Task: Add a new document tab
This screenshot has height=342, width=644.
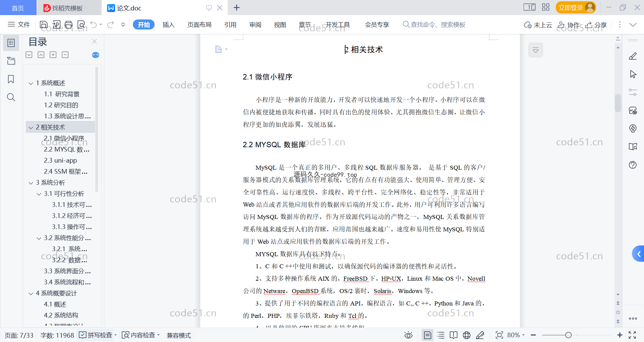Action: pyautogui.click(x=236, y=7)
